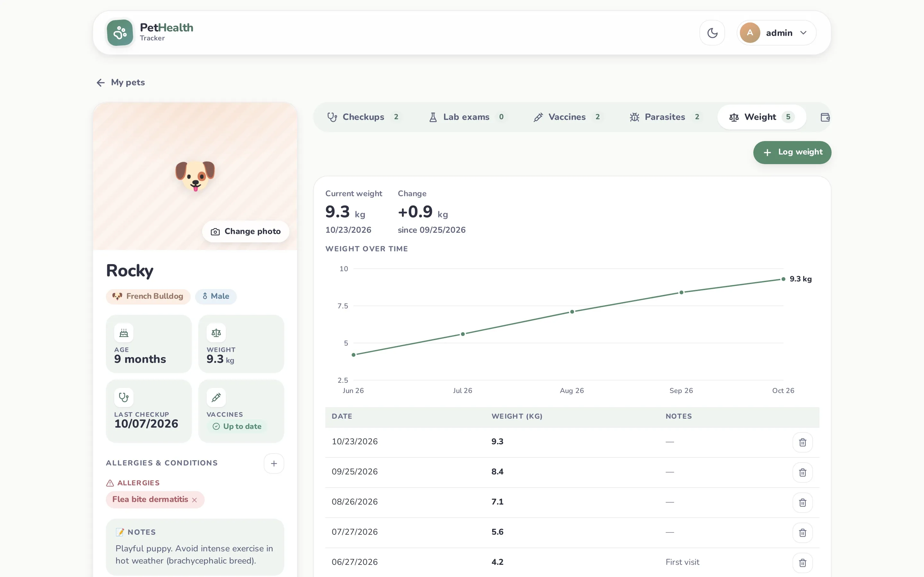Click the PetHealth paw logo icon
924x577 pixels.
coord(120,33)
